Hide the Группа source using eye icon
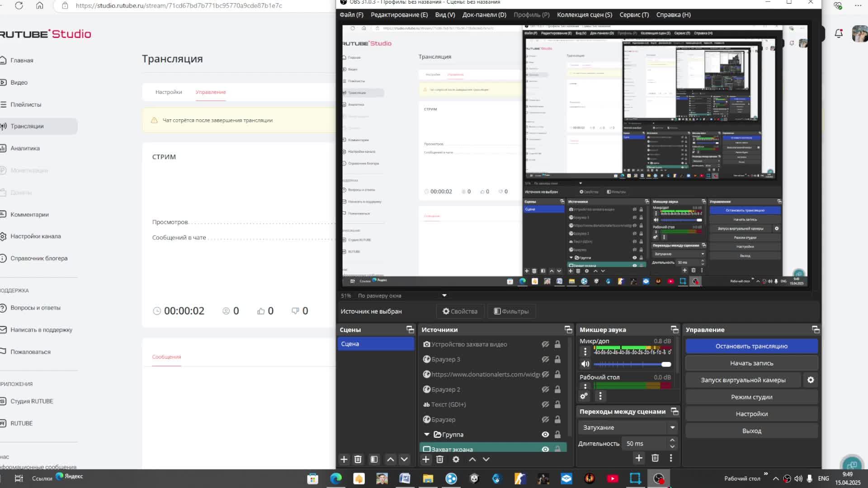The height and width of the screenshot is (488, 868). (545, 435)
